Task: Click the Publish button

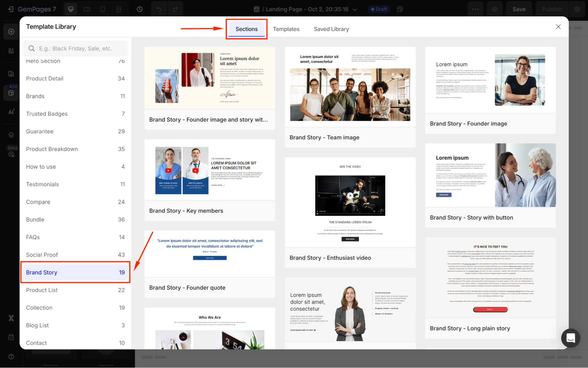Action: (x=552, y=9)
